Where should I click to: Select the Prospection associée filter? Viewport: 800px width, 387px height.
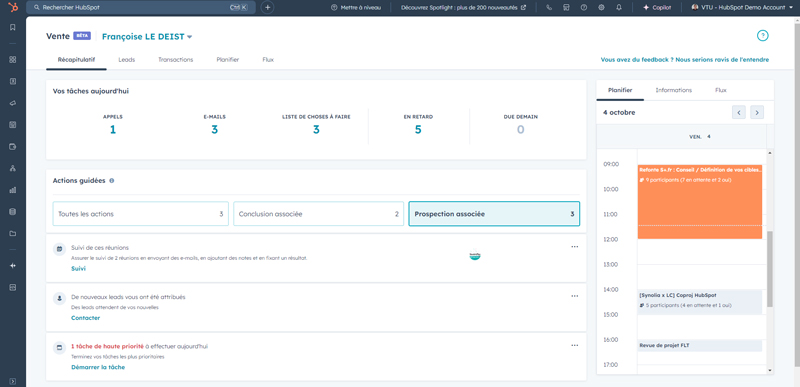click(494, 214)
